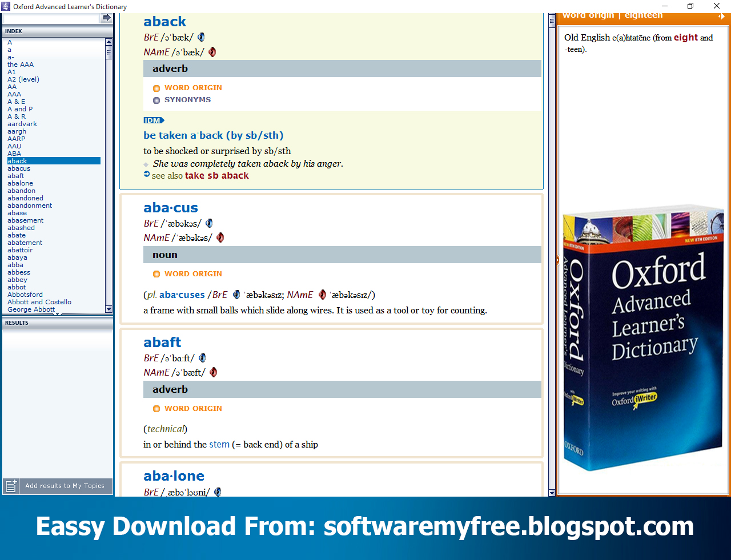This screenshot has height=560, width=731.
Task: Play NAmE pronunciation of aback
Action: tap(212, 51)
